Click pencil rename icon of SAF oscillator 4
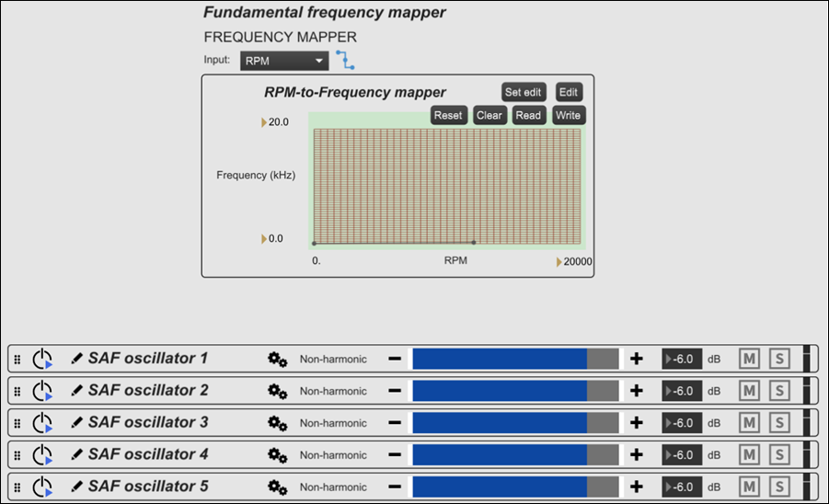 [76, 455]
